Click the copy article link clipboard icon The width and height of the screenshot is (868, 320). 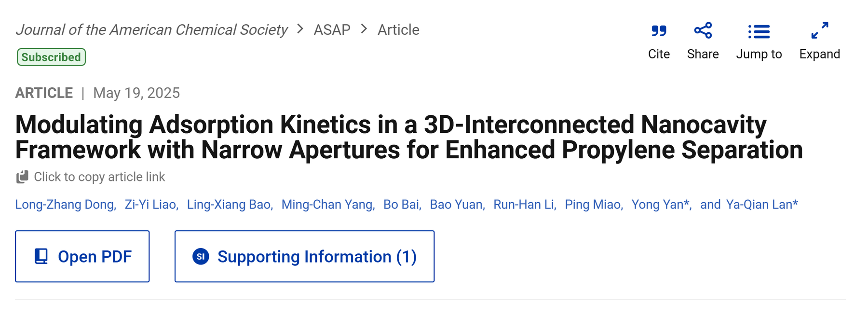click(x=22, y=177)
